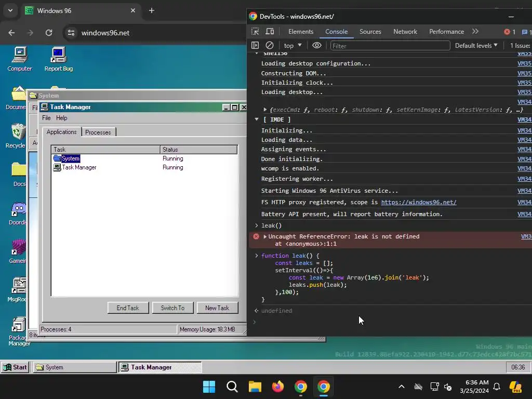Click the System button on the Windows 96 taskbar
The image size is (532, 399).
[74, 367]
